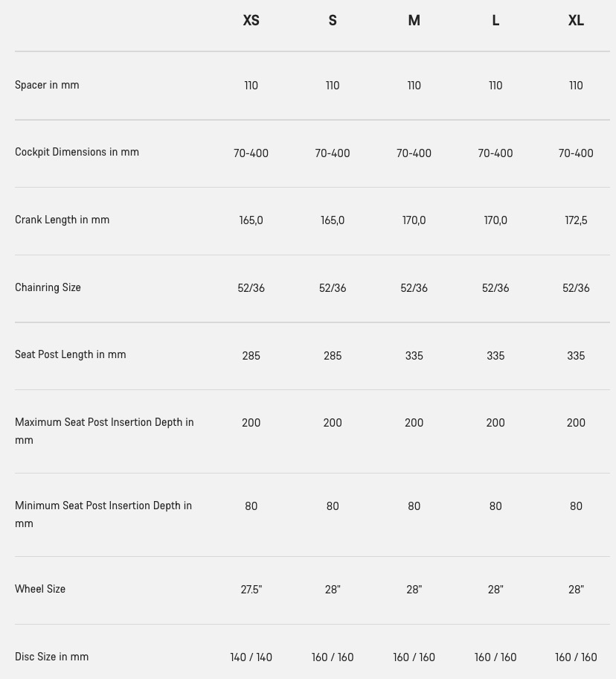Select the L size column header
The width and height of the screenshot is (616, 679).
click(x=495, y=20)
